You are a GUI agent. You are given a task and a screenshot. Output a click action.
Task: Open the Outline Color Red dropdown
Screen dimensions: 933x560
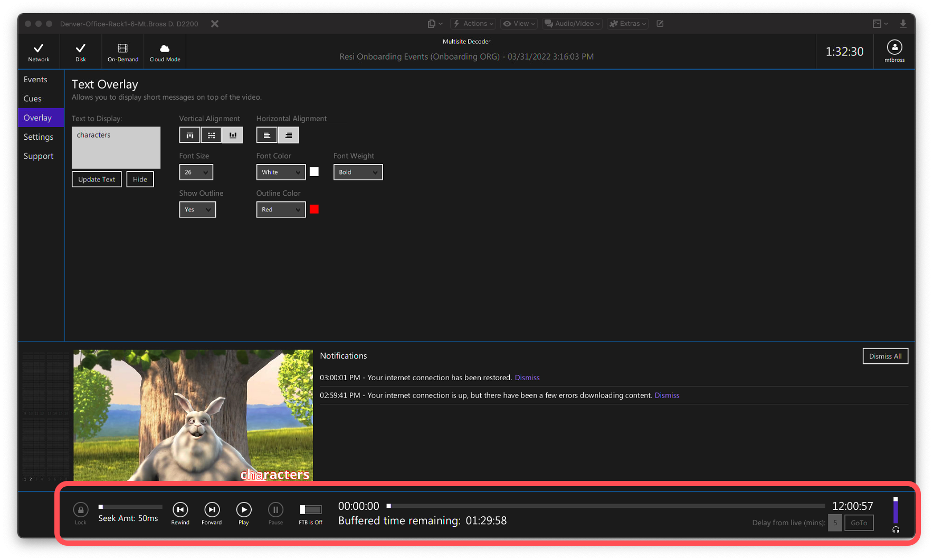(x=281, y=210)
